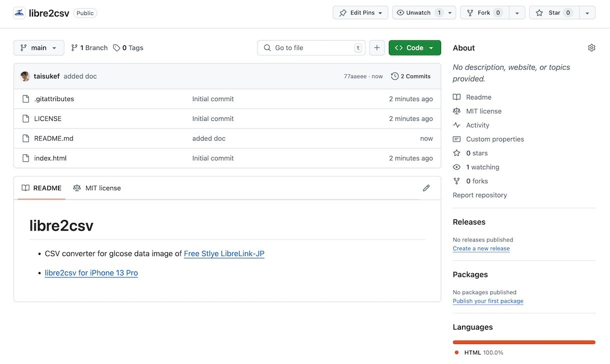Click Publish your first package link
Viewport: 610px width, 364px height.
point(488,301)
